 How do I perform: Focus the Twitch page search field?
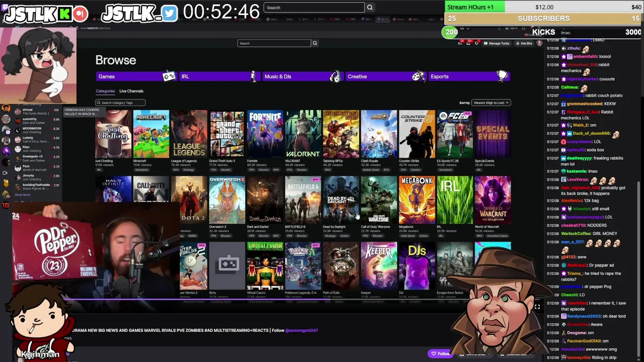point(274,43)
